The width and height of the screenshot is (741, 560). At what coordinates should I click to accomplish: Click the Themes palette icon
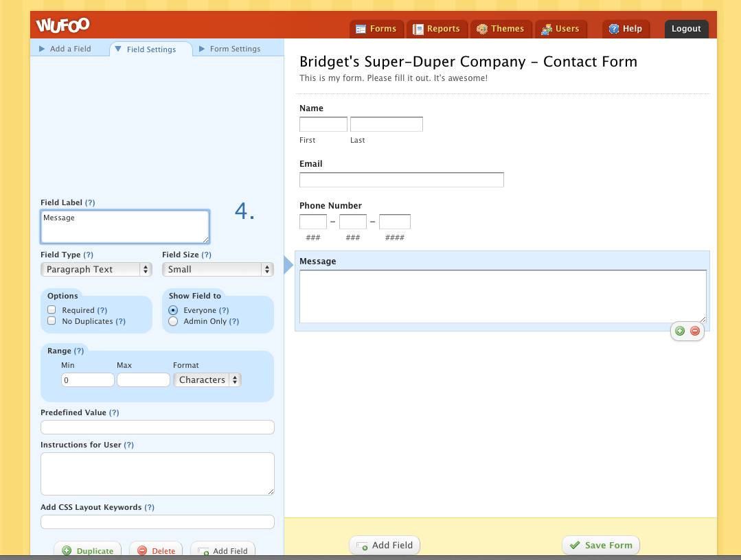pyautogui.click(x=481, y=30)
